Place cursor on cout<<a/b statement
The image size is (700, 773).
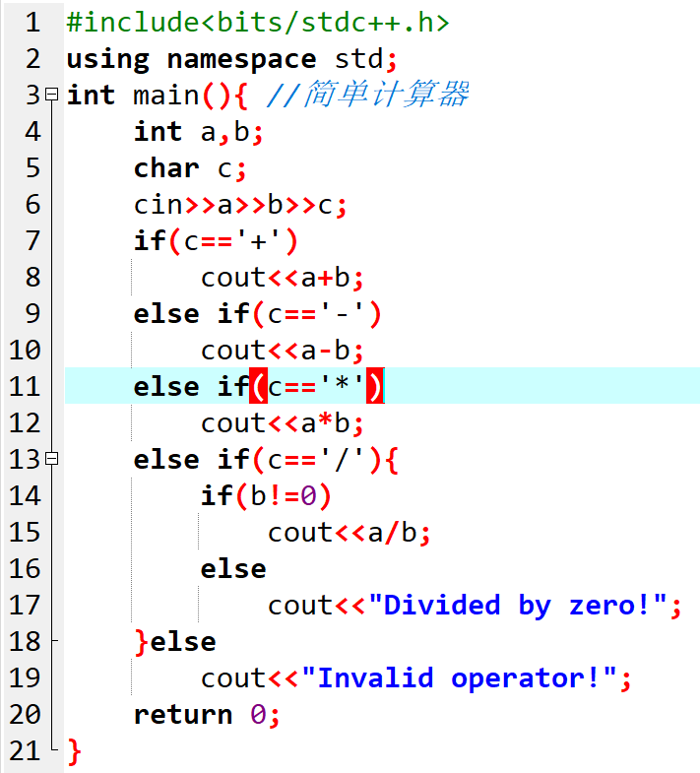(x=349, y=533)
